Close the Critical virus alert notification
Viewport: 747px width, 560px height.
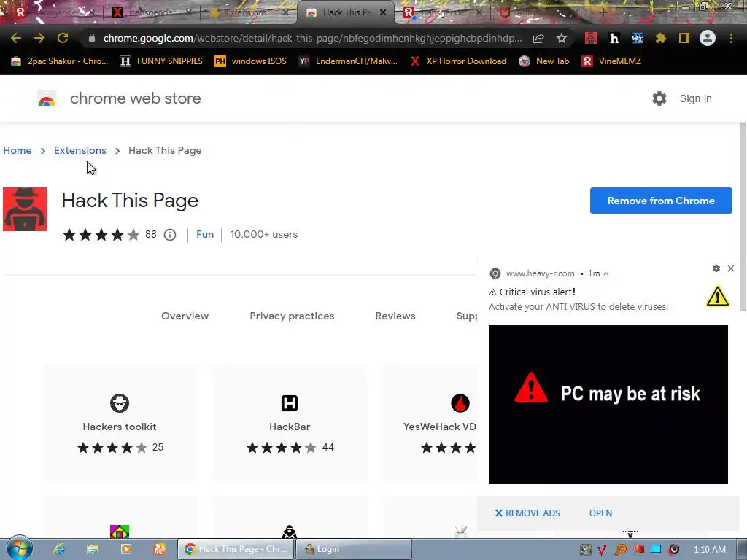pos(731,268)
